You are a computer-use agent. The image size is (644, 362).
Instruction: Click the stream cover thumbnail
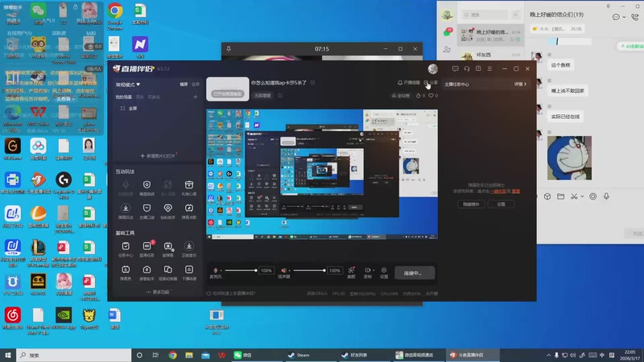tap(228, 89)
